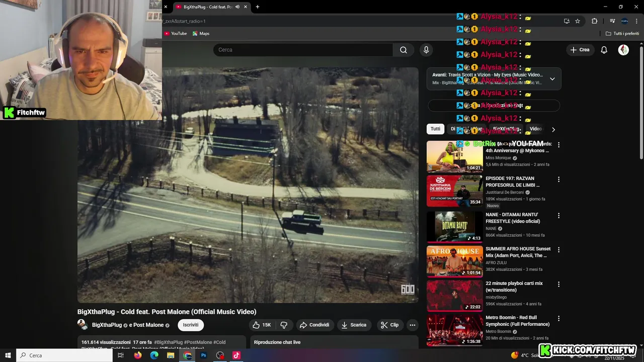The height and width of the screenshot is (362, 644).
Task: Click the Condividi share button
Action: tap(314, 325)
